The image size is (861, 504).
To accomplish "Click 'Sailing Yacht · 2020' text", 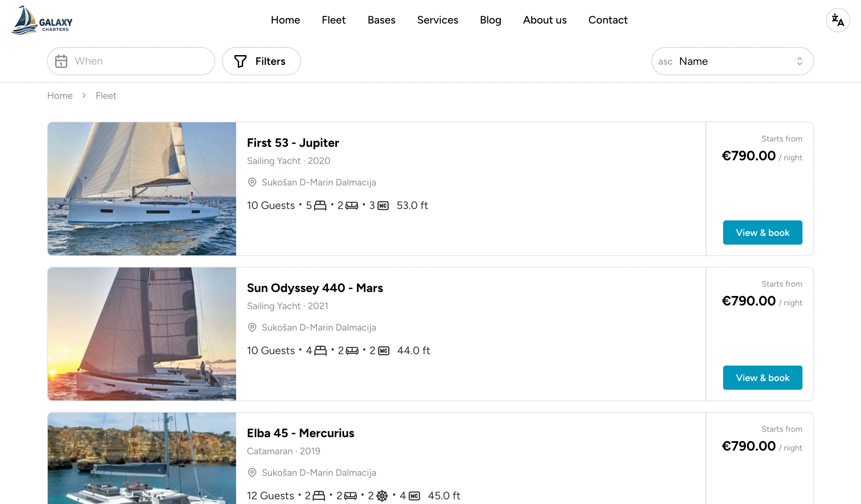I will click(288, 160).
